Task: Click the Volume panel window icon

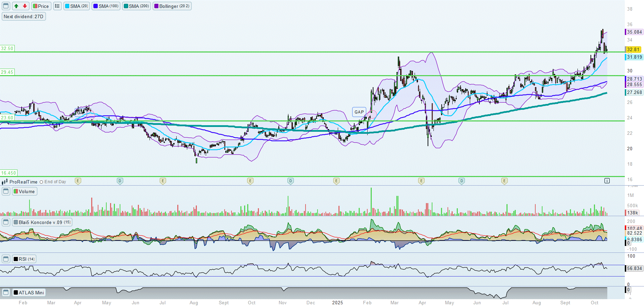Action: click(x=6, y=191)
